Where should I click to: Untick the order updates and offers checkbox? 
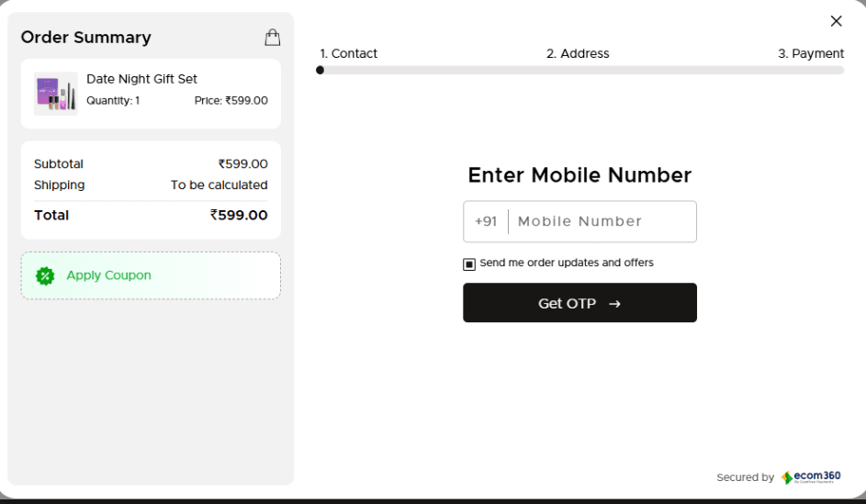point(469,264)
